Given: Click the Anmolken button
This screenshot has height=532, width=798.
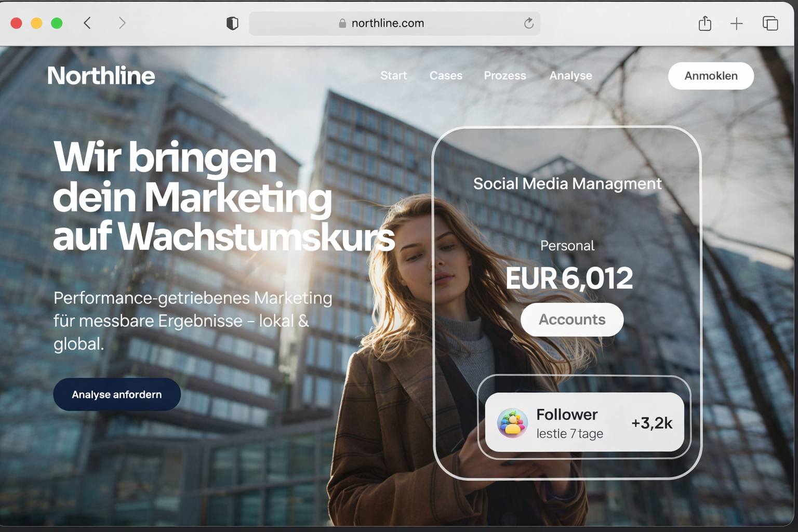Looking at the screenshot, I should click(711, 76).
